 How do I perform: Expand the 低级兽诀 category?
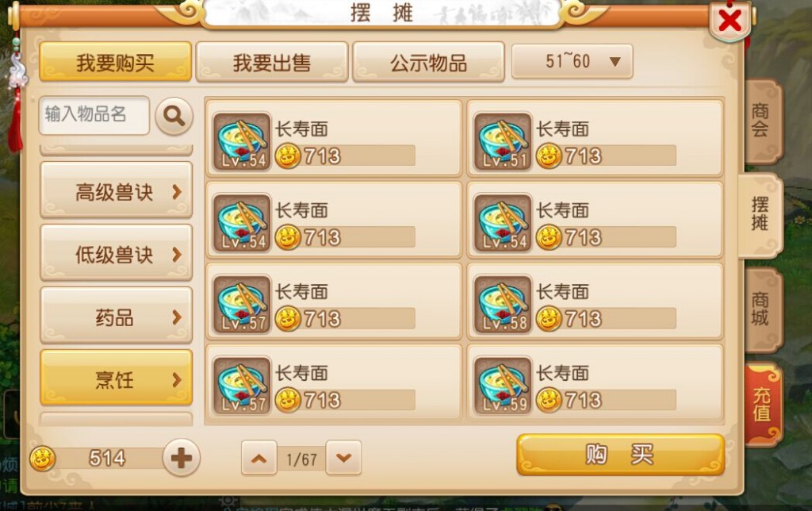116,253
